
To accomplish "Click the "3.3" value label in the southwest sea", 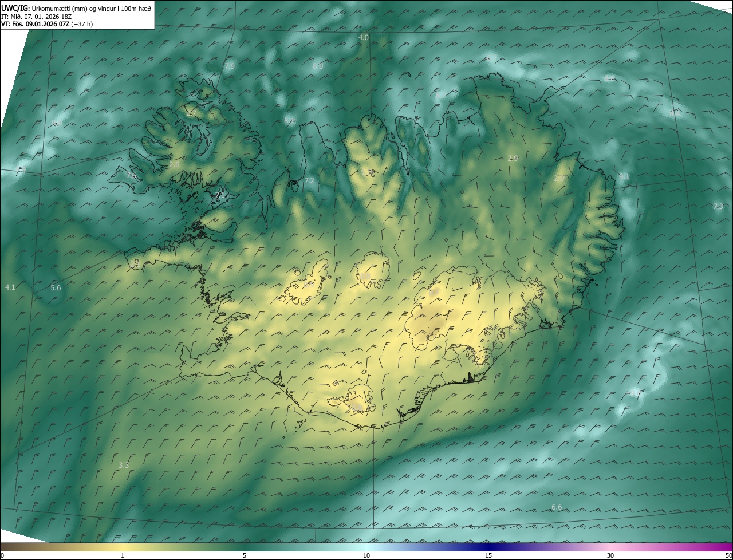I will coord(123,466).
